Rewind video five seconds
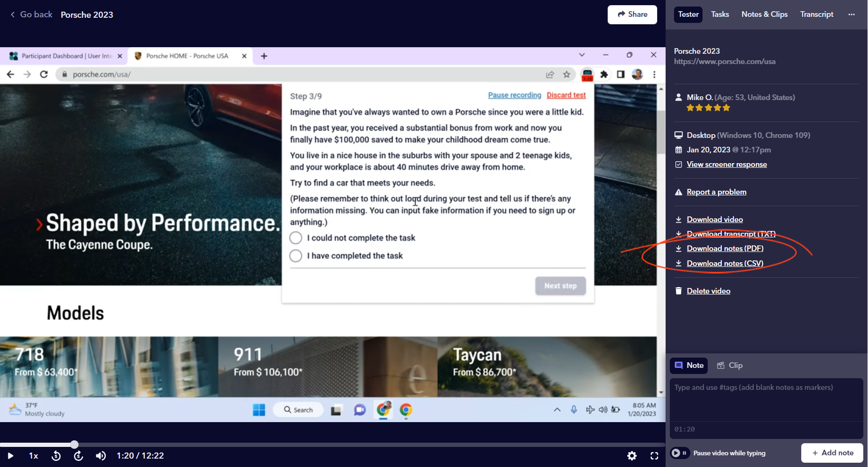The height and width of the screenshot is (467, 868). tap(56, 456)
